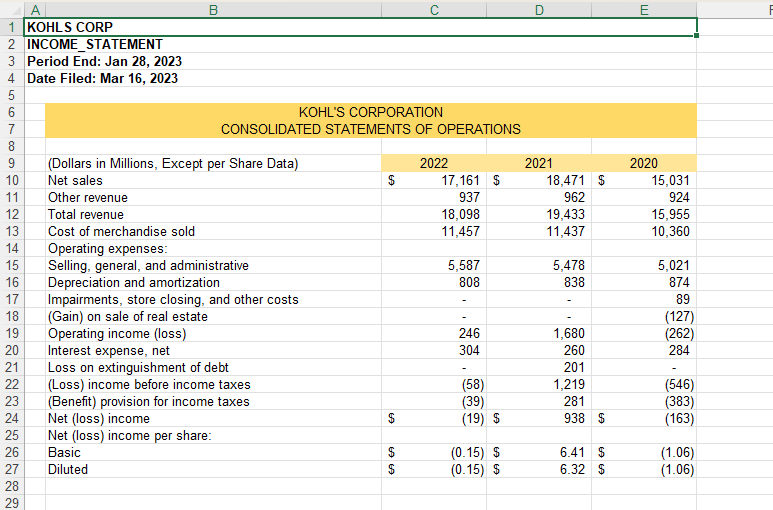Click Impairments value 89

(x=683, y=300)
